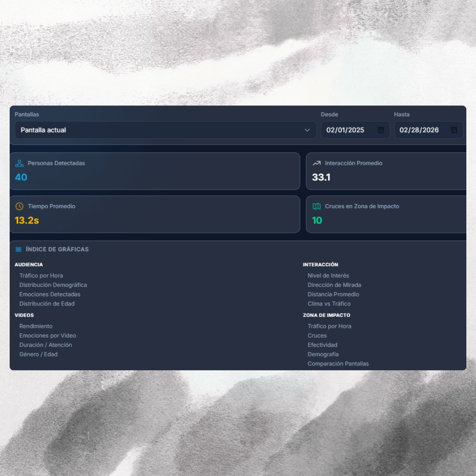This screenshot has width=476, height=476.
Task: Click the Interacción Promedio trend icon
Action: [x=316, y=163]
